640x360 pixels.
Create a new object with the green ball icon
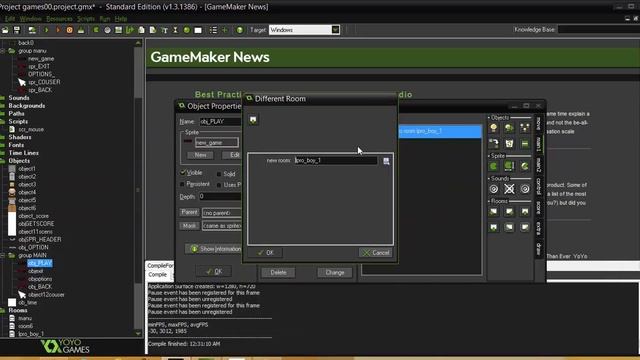[x=187, y=30]
